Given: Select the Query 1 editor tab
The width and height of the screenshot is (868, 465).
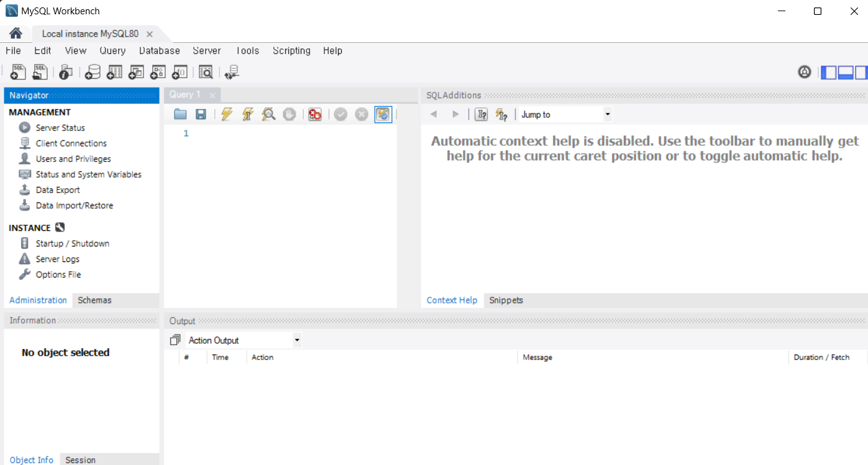Looking at the screenshot, I should pos(185,95).
